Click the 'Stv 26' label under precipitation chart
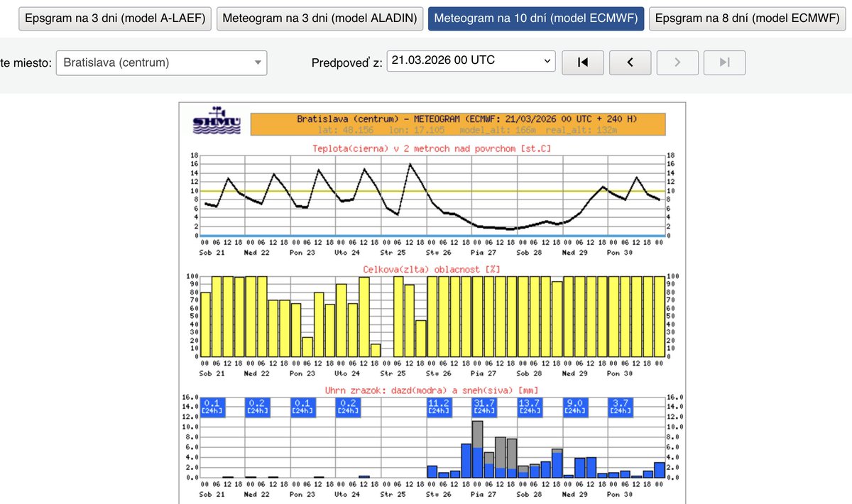Viewport: 852px width, 504px height. coord(438,493)
